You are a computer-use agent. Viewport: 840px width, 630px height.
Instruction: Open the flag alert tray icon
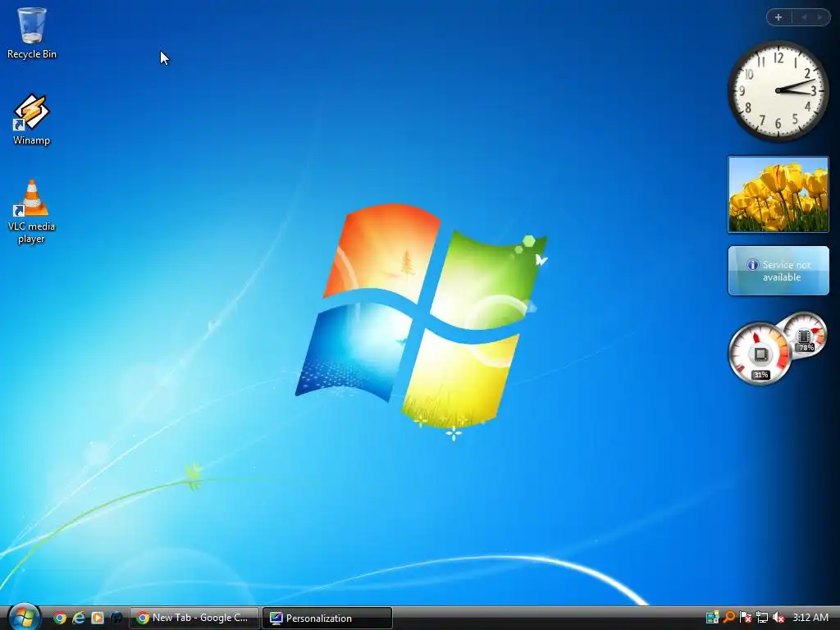[746, 618]
